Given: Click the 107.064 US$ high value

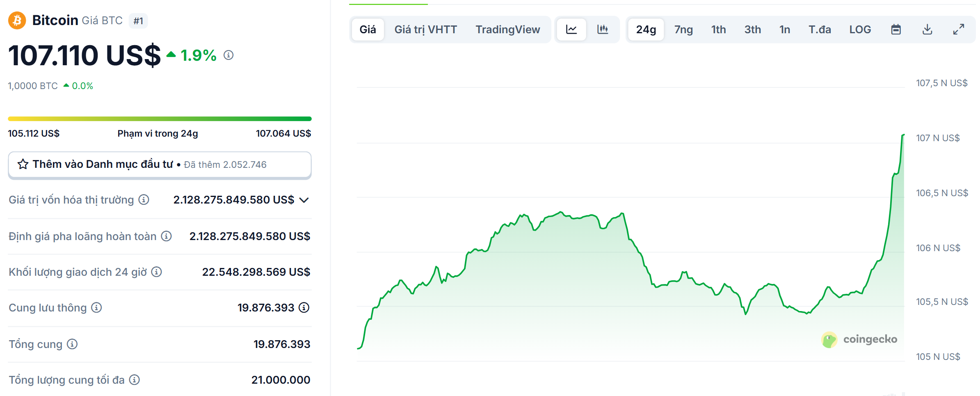Looking at the screenshot, I should (283, 133).
